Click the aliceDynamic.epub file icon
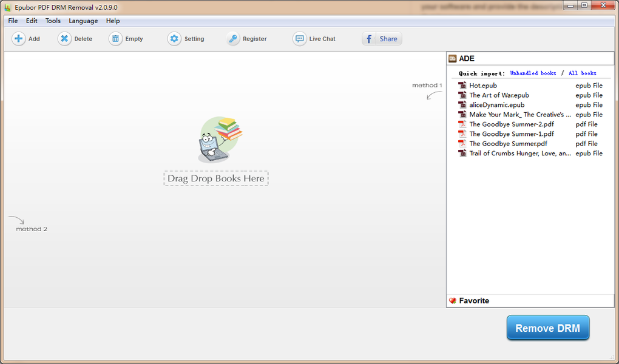619x364 pixels. click(x=462, y=104)
